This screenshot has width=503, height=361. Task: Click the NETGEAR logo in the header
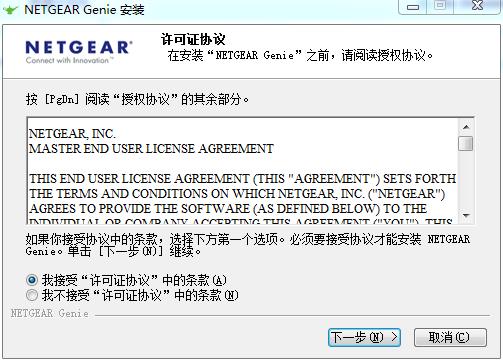79,52
